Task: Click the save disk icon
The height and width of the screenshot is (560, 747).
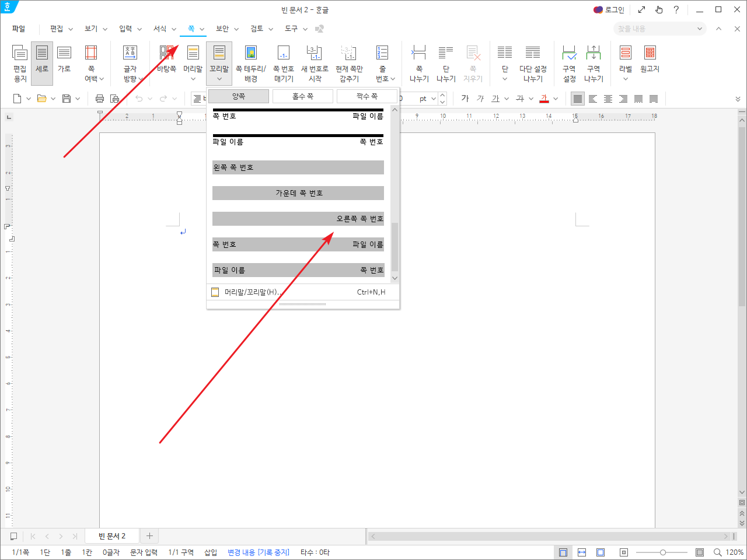Action: click(67, 99)
